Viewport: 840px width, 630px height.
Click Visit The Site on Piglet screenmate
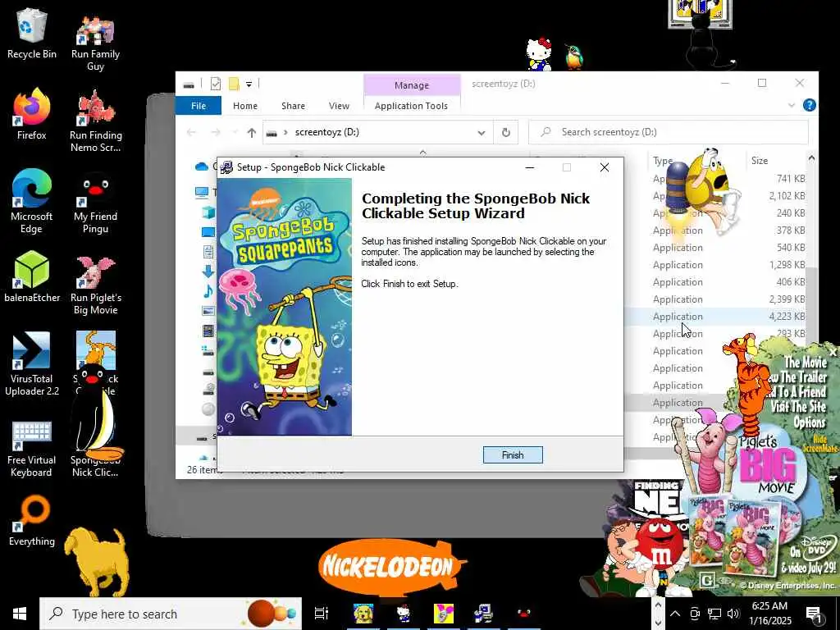[x=798, y=407]
